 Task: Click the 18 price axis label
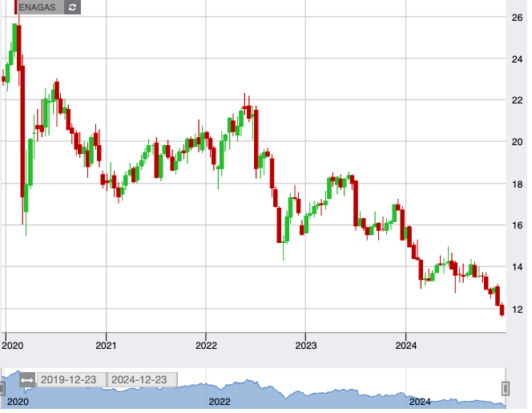tap(517, 184)
